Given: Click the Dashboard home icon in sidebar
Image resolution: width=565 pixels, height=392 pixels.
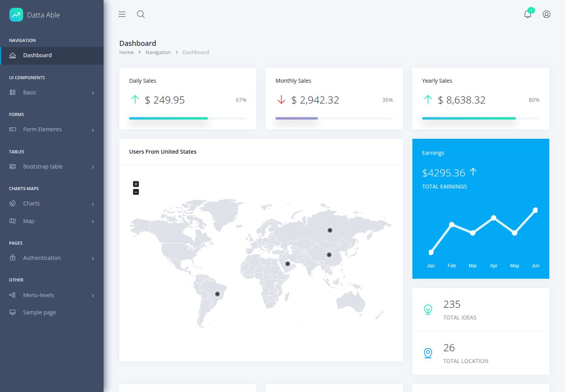Looking at the screenshot, I should point(13,55).
